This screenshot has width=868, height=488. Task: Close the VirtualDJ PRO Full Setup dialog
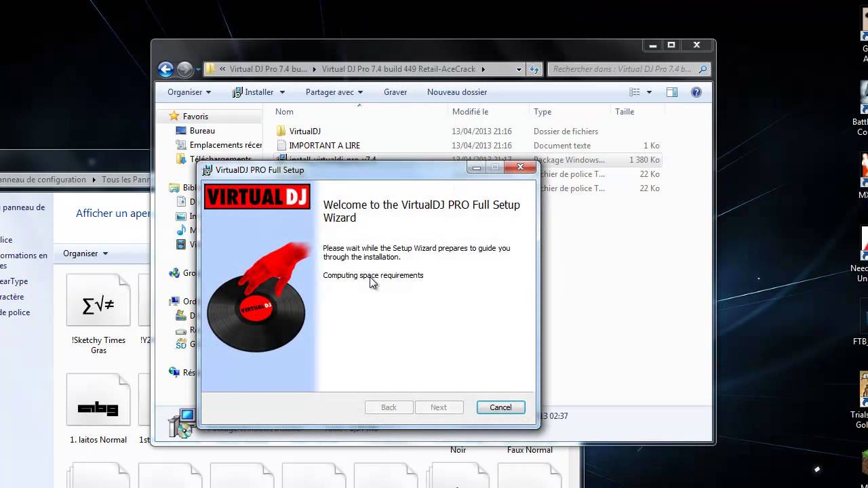(x=521, y=167)
